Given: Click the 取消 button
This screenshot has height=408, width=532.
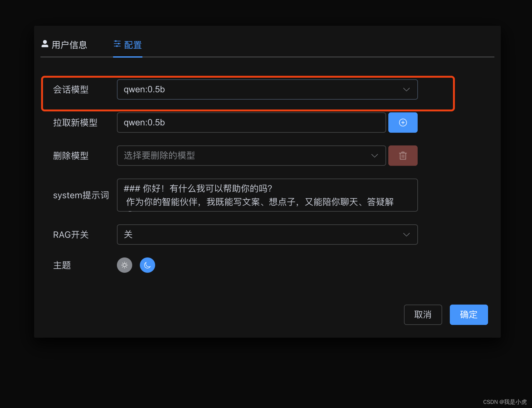Looking at the screenshot, I should click(423, 315).
